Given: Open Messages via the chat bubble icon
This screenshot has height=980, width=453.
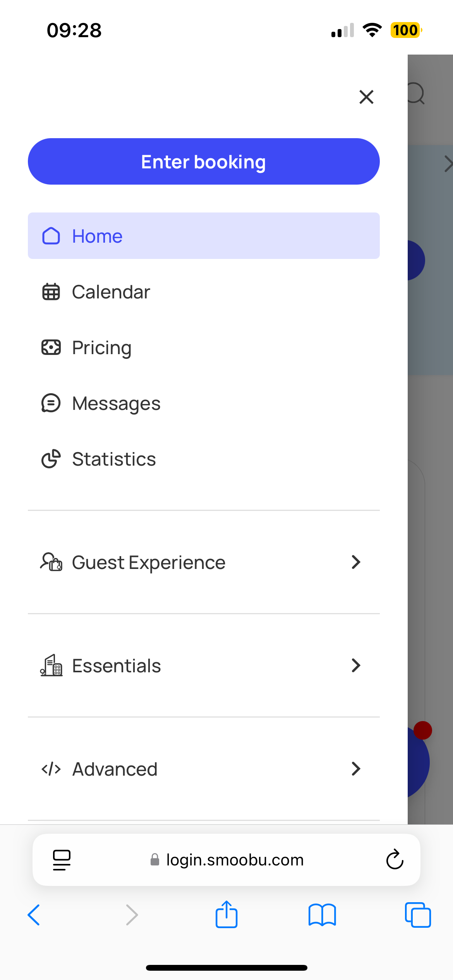Looking at the screenshot, I should click(51, 403).
